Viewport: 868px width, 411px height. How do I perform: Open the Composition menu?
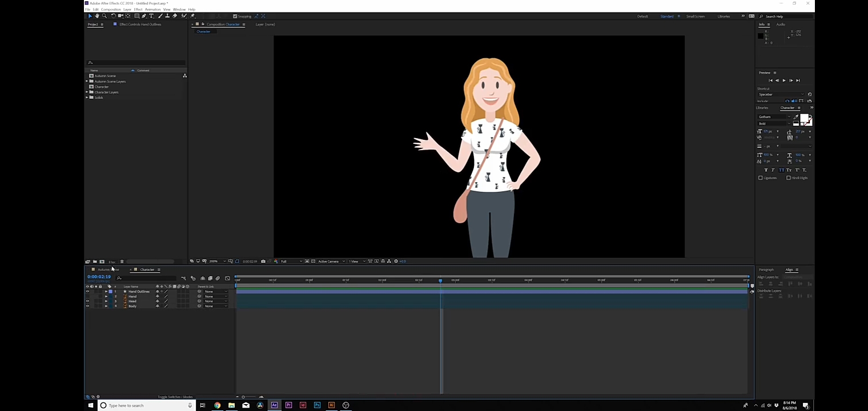tap(111, 10)
